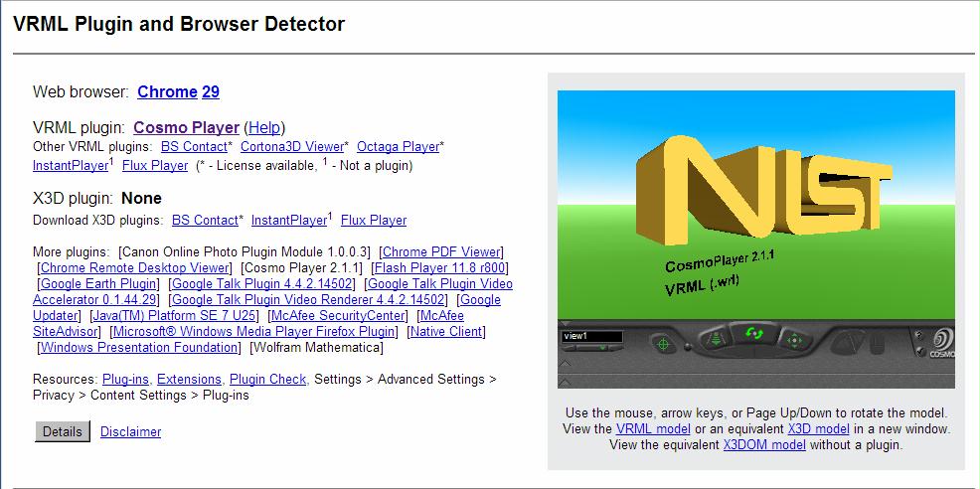Activate the Rotate tool with green arrows
Image resolution: width=980 pixels, height=489 pixels.
[753, 333]
